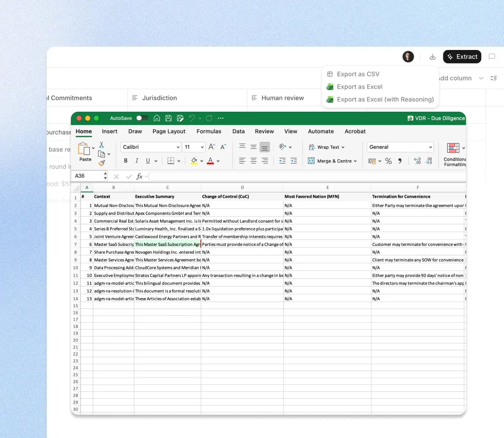Click the Decrease Indent icon

coord(282,161)
